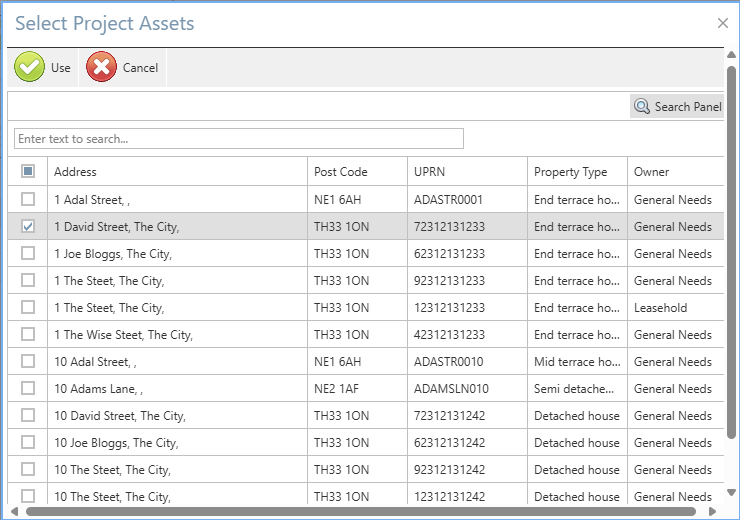
Task: Sort by the Property Type column header
Action: [570, 172]
